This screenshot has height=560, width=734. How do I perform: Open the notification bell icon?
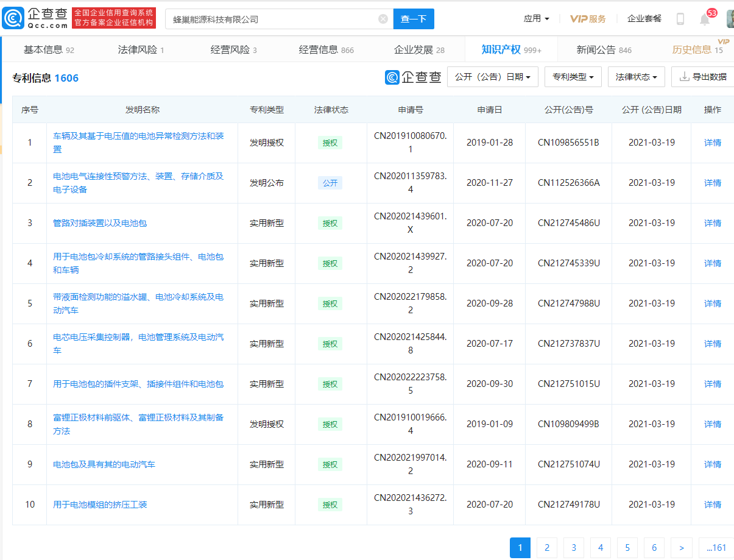705,19
